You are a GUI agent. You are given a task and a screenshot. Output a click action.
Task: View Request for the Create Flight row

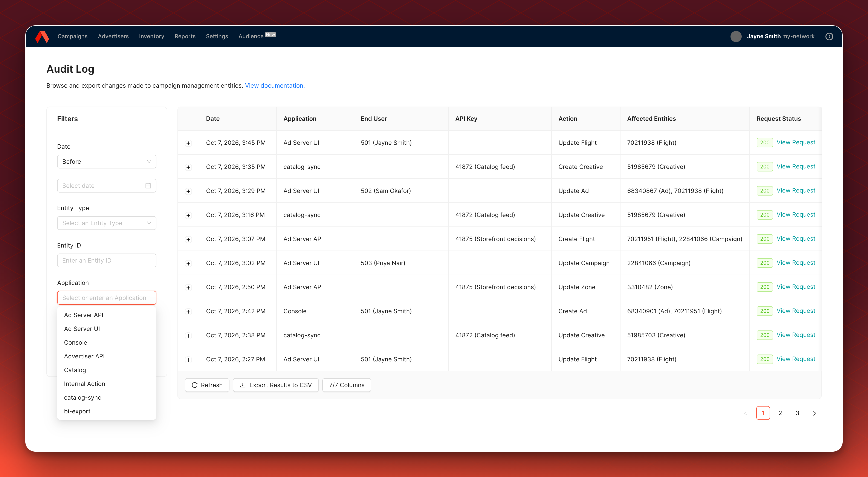[x=796, y=238]
